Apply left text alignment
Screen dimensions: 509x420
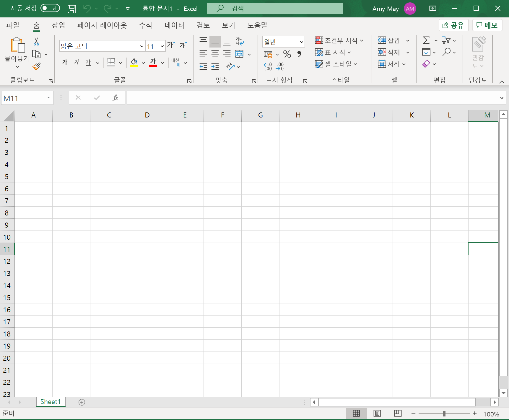[203, 54]
